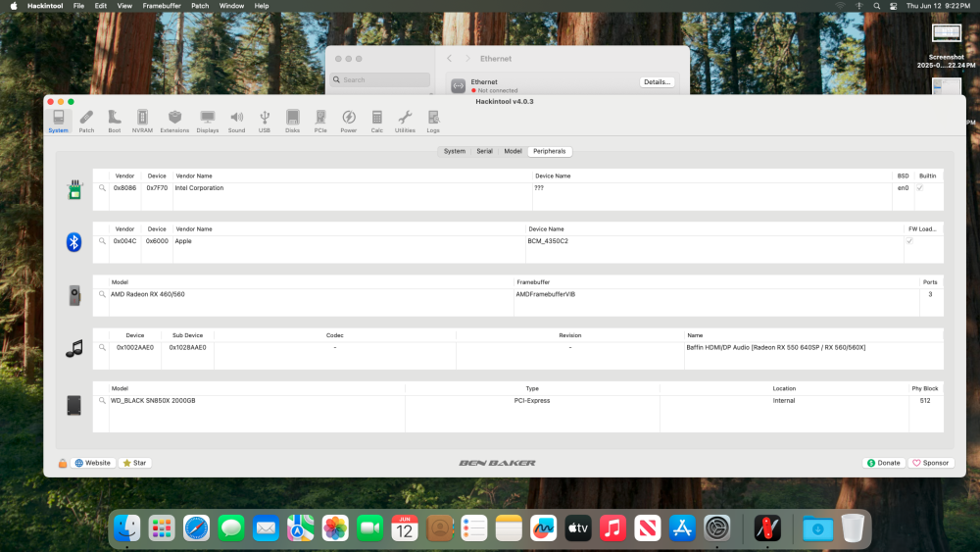Open the Trash in the Dock
This screenshot has width=980, height=552.
click(x=853, y=528)
